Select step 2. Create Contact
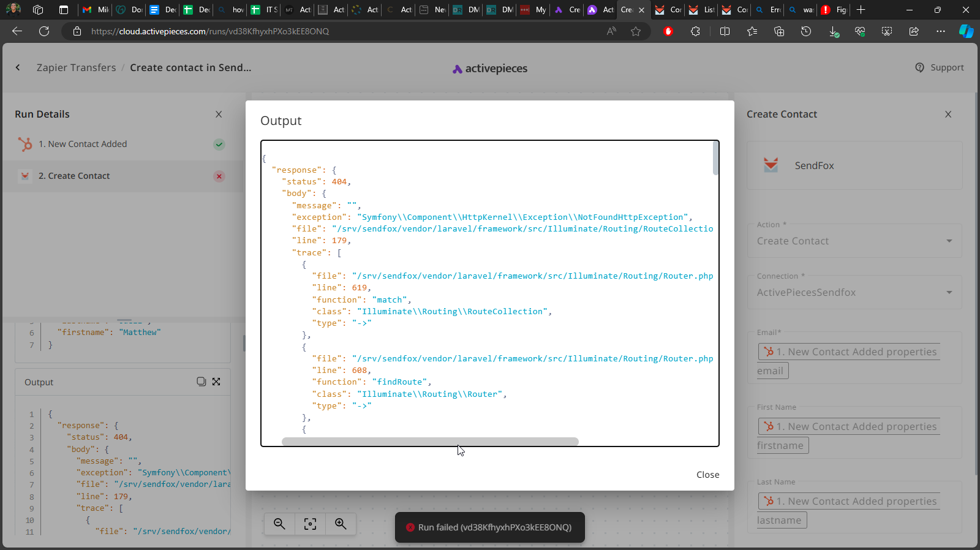This screenshot has height=550, width=980. tap(123, 176)
